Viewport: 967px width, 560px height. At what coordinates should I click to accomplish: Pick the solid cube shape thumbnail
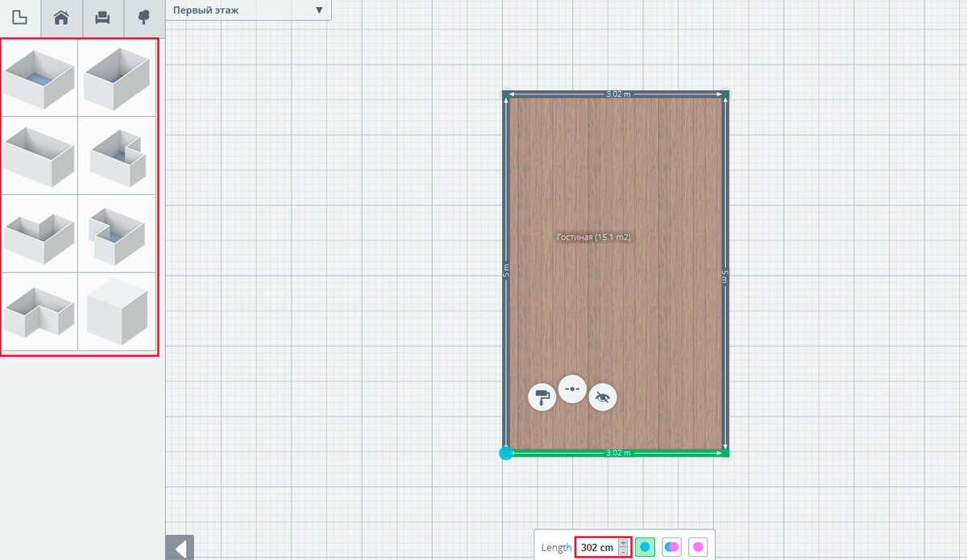117,312
